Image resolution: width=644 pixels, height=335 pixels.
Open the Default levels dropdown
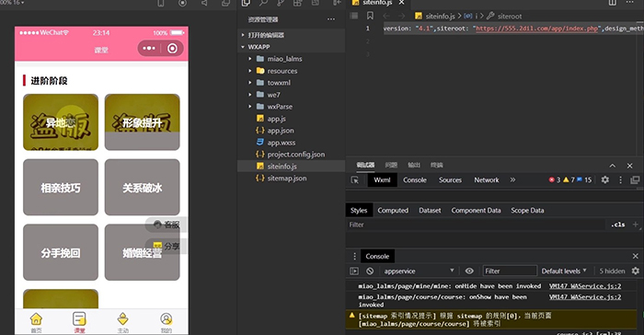click(x=564, y=271)
